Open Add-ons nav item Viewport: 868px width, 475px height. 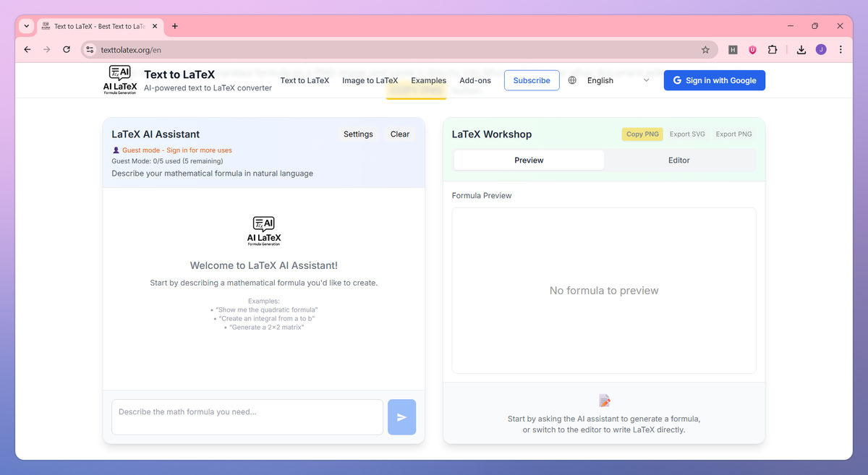point(475,80)
